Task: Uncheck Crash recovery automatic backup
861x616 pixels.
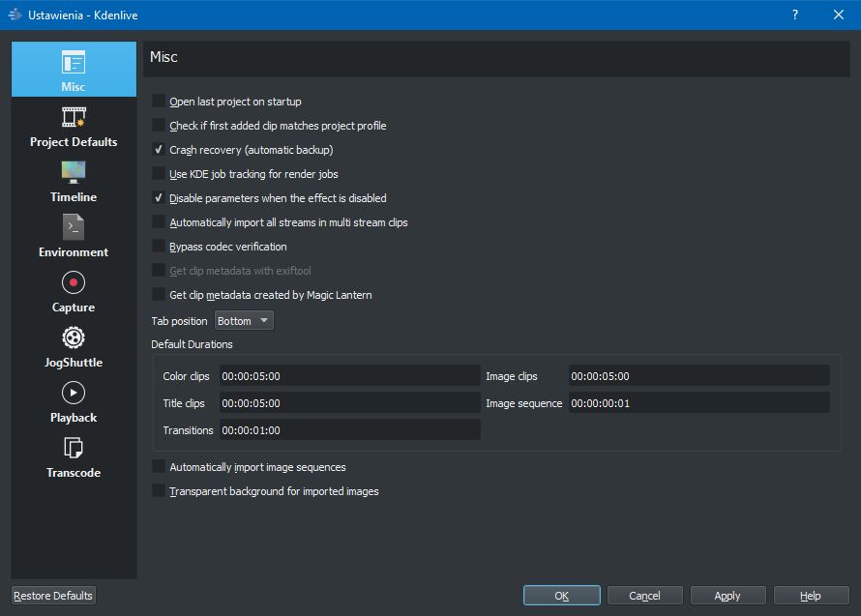Action: click(x=159, y=149)
